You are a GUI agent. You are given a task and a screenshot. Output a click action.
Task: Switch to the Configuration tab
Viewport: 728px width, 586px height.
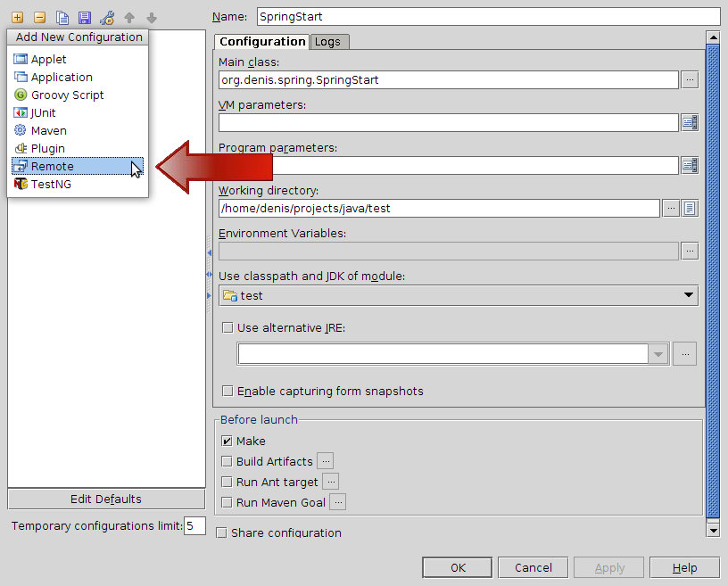(x=262, y=42)
